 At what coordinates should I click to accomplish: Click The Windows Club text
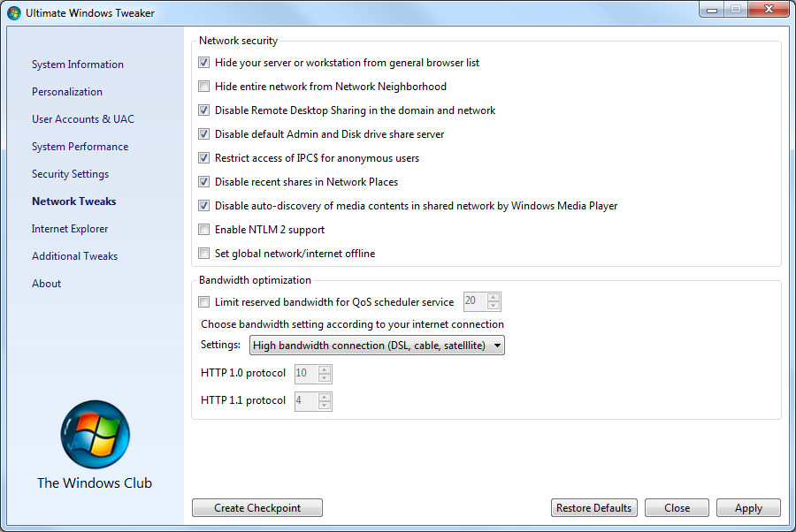point(95,483)
